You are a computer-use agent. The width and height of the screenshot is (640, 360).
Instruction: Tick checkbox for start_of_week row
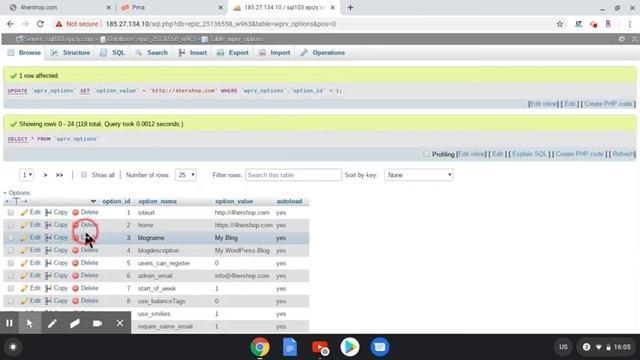[x=11, y=288]
